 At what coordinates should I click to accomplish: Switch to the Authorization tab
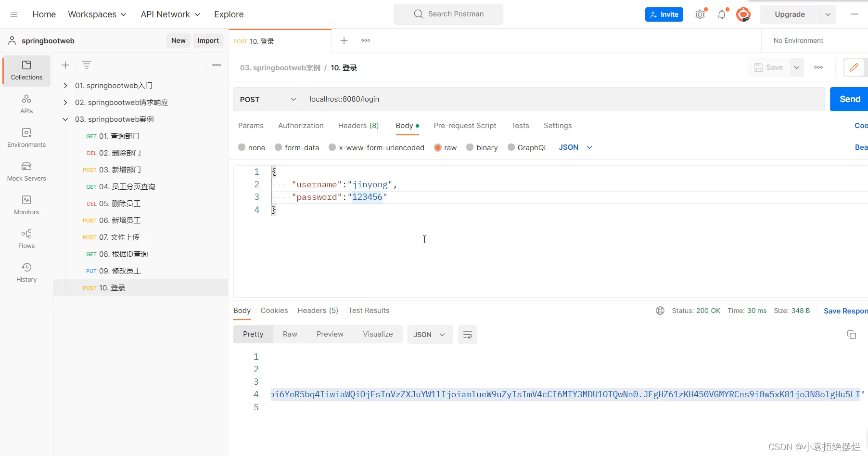point(301,126)
